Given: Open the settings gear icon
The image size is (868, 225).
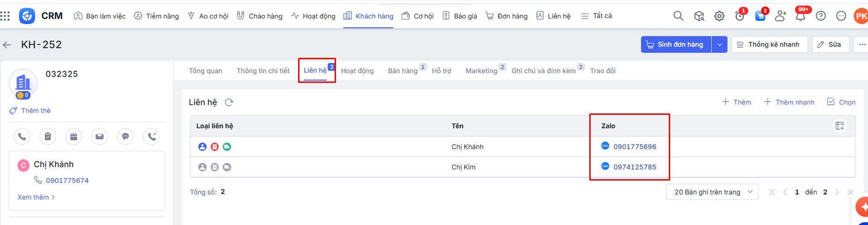Looking at the screenshot, I should 719,16.
